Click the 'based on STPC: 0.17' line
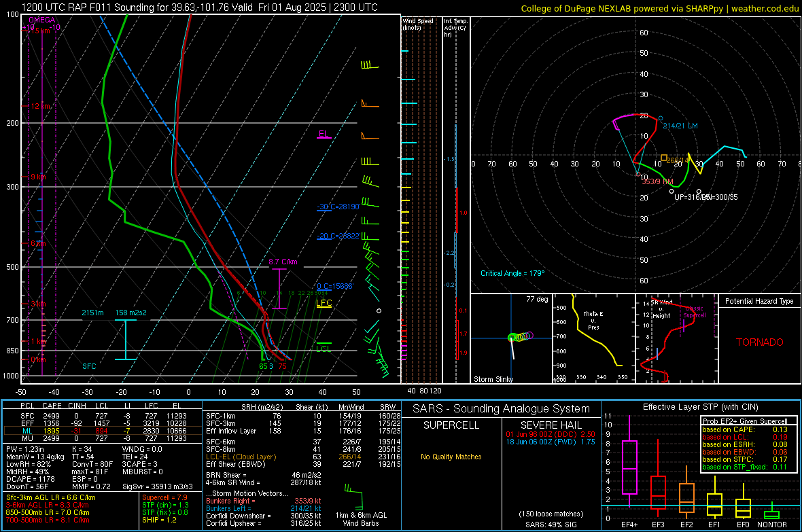Viewport: 802px width, 532px height. tap(745, 459)
